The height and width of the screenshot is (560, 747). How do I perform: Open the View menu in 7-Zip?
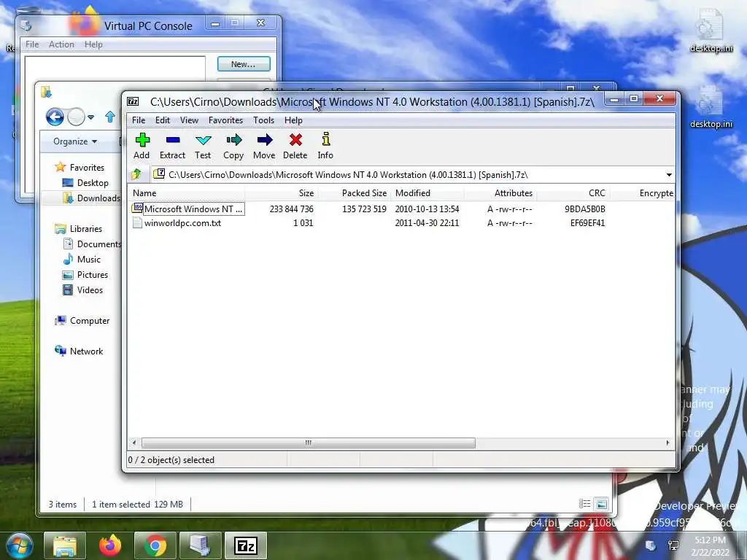pos(189,120)
